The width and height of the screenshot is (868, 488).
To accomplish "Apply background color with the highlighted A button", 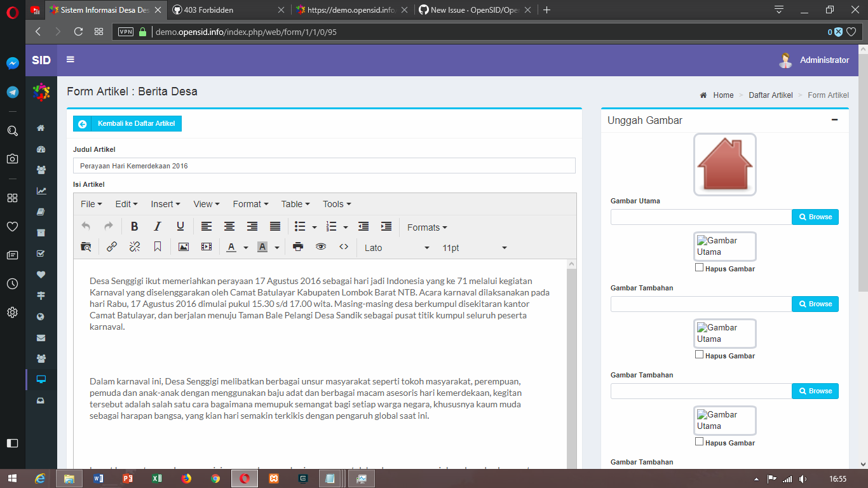I will pos(262,247).
